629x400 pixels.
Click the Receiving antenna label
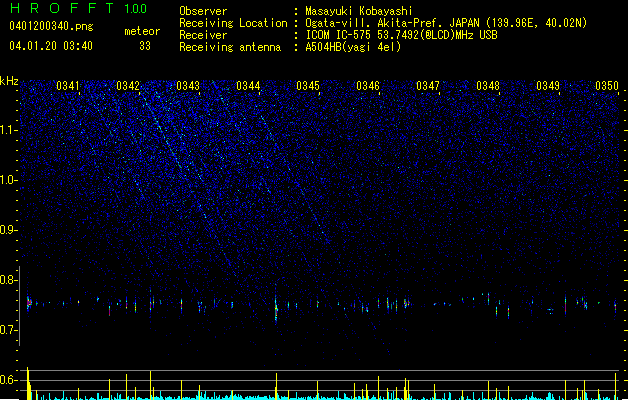pyautogui.click(x=230, y=47)
